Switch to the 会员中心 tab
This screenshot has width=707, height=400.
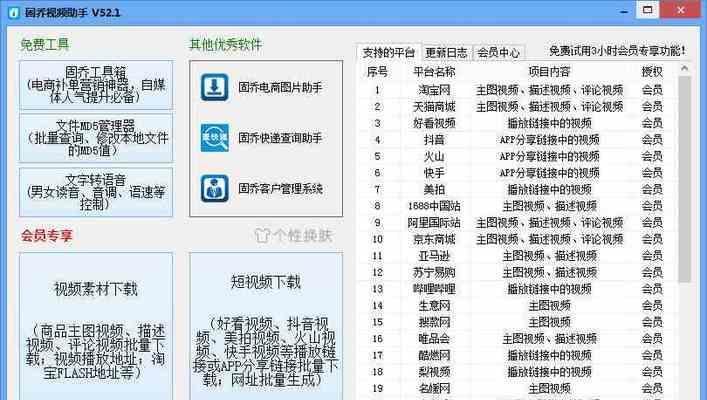point(498,53)
